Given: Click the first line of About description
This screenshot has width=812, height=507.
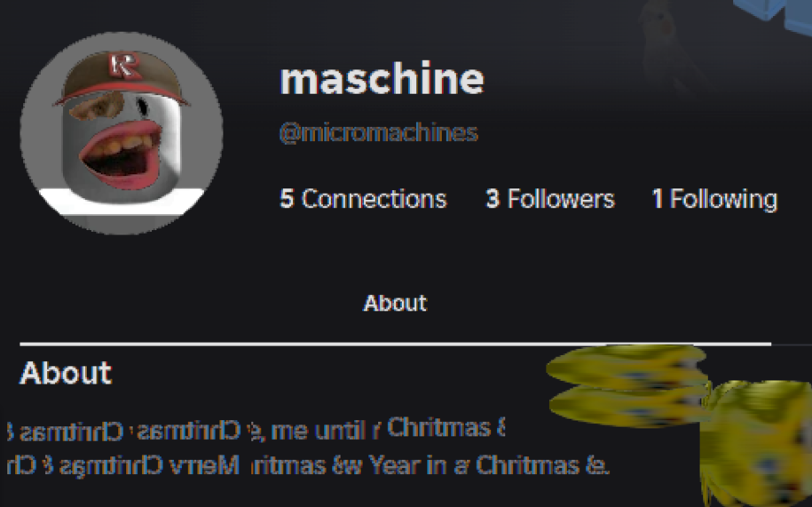Looking at the screenshot, I should 256,430.
